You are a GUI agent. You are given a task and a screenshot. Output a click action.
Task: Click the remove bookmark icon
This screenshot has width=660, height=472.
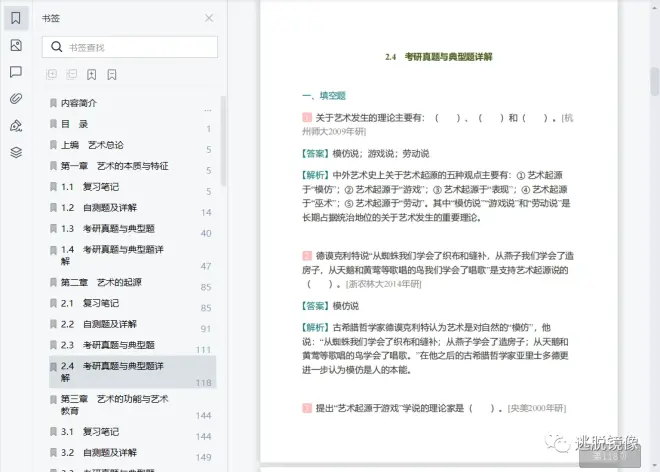click(x=112, y=74)
